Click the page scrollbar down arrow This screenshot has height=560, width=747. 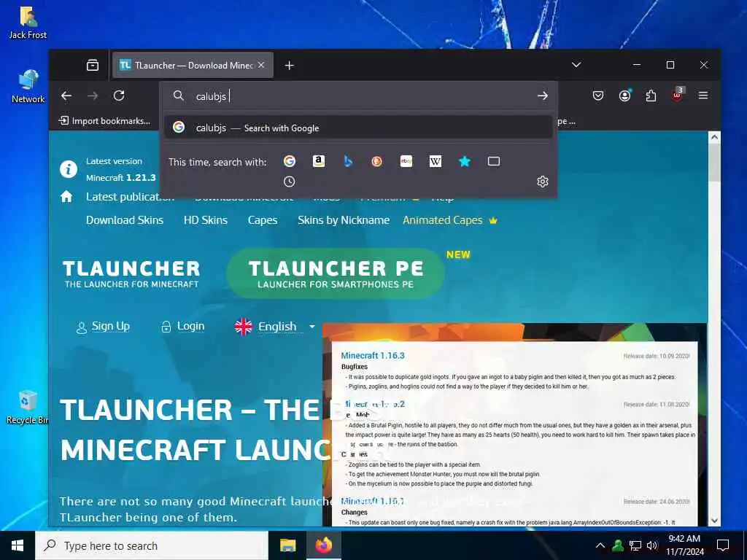[714, 521]
